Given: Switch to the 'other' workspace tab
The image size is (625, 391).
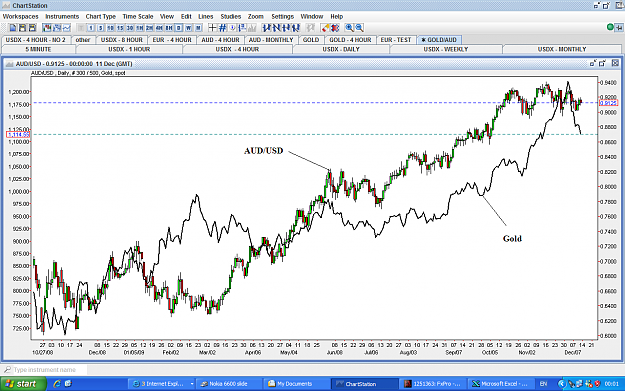Looking at the screenshot, I should click(83, 40).
